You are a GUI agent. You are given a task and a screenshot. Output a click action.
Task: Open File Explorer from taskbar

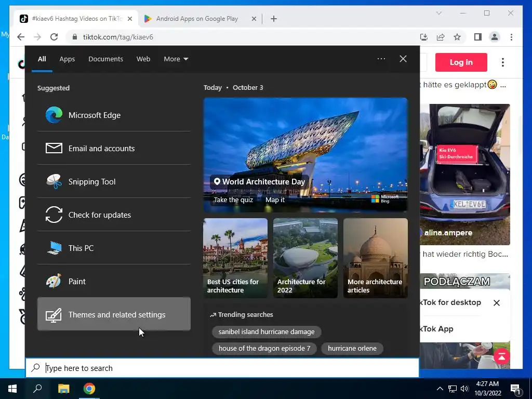click(63, 389)
